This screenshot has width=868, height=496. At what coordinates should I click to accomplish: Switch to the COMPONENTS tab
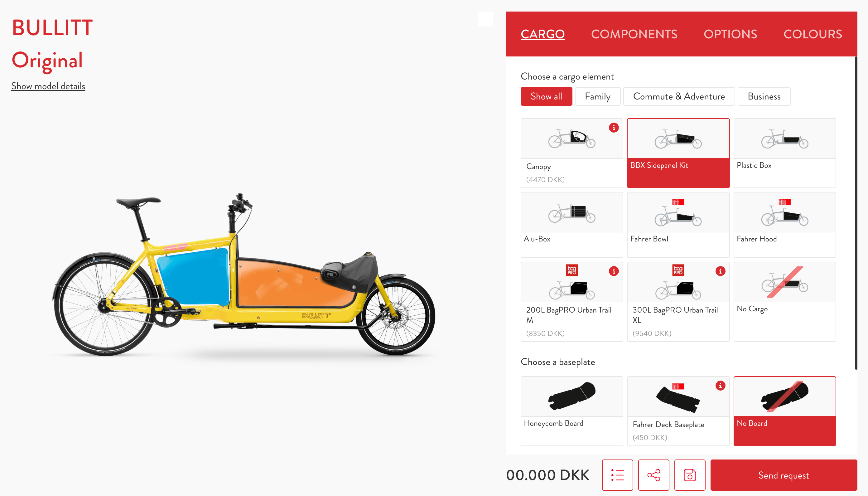(634, 34)
